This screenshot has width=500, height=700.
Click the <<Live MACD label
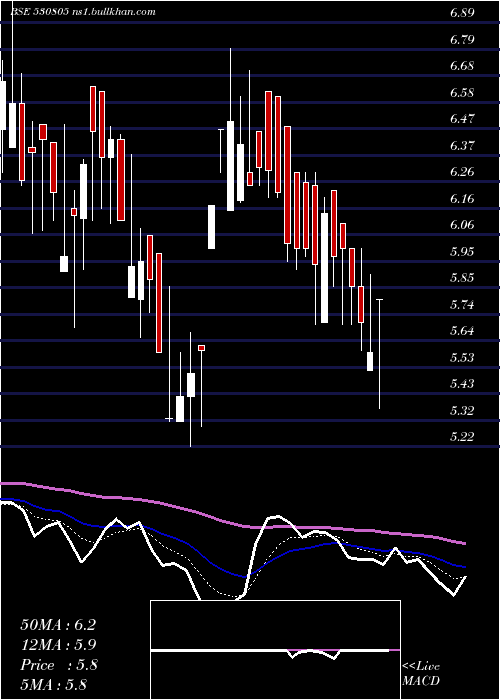421,674
